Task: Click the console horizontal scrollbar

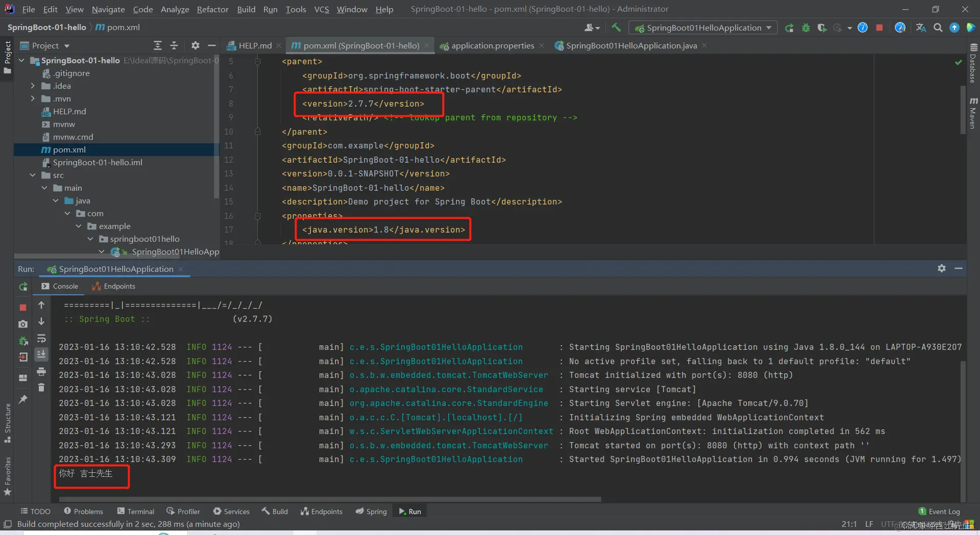Action: coord(330,499)
